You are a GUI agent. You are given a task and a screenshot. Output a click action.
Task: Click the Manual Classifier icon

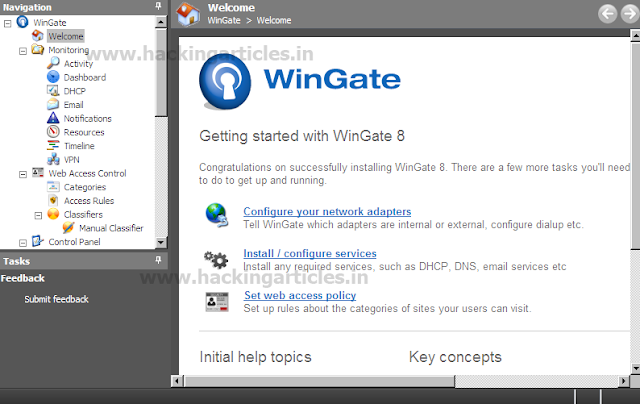pyautogui.click(x=68, y=228)
